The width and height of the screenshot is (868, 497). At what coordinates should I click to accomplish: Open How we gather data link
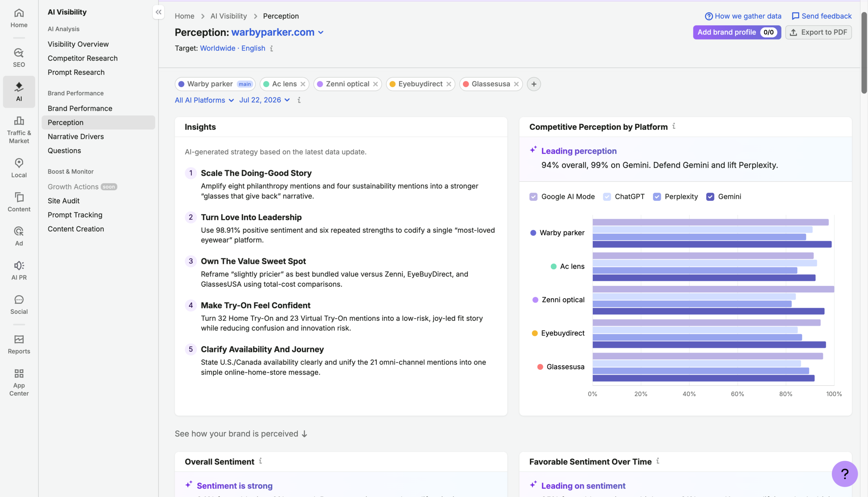pyautogui.click(x=743, y=16)
